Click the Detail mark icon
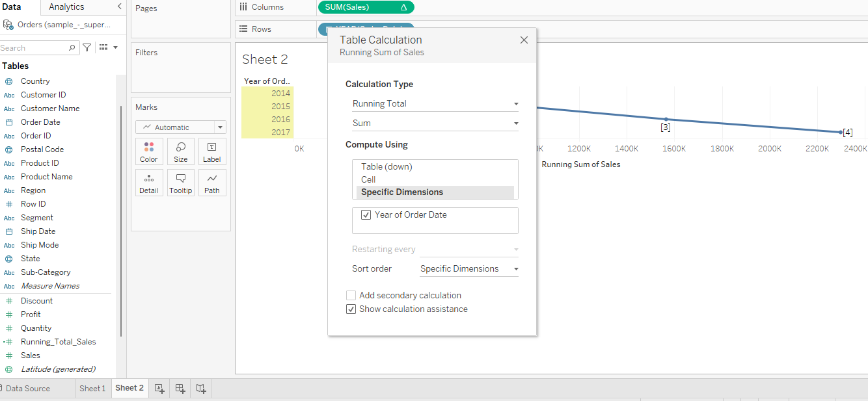The height and width of the screenshot is (401, 868). click(x=149, y=182)
